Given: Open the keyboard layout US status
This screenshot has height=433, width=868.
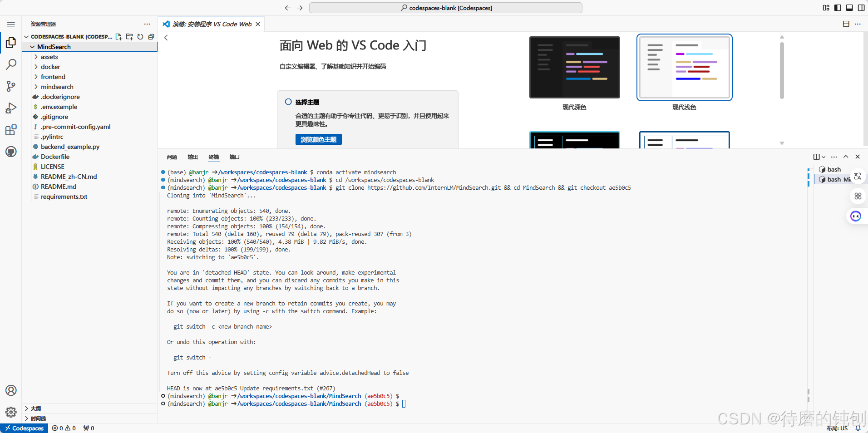Looking at the screenshot, I should [837, 428].
